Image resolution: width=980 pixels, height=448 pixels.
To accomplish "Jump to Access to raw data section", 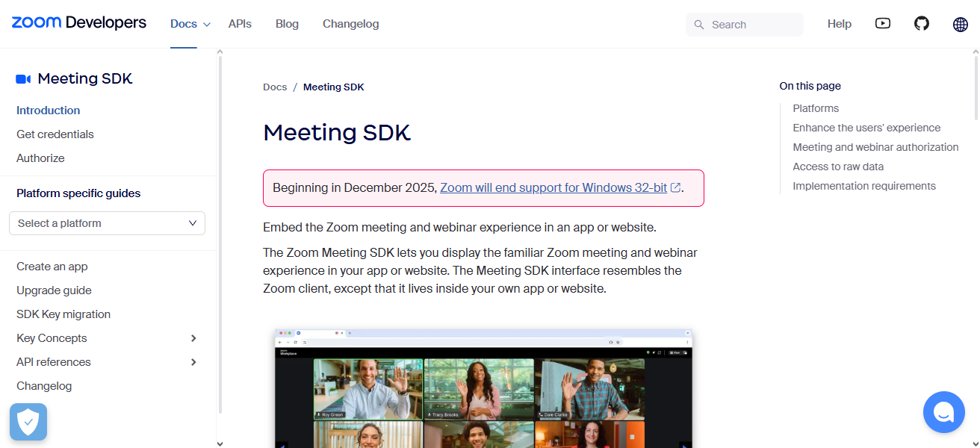I will pyautogui.click(x=837, y=166).
